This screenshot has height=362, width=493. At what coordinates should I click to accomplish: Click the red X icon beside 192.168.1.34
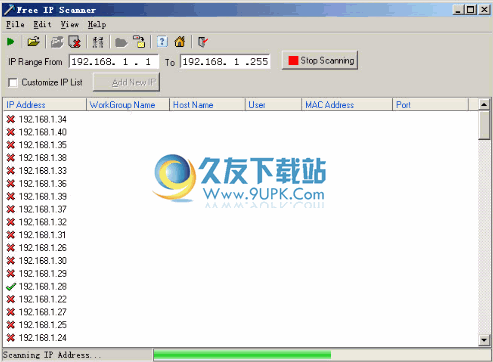(x=11, y=119)
